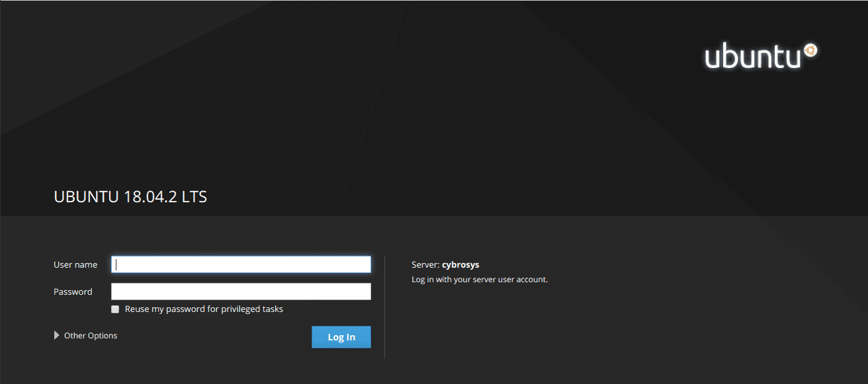The image size is (868, 384).
Task: Click the Log In button
Action: coord(341,337)
